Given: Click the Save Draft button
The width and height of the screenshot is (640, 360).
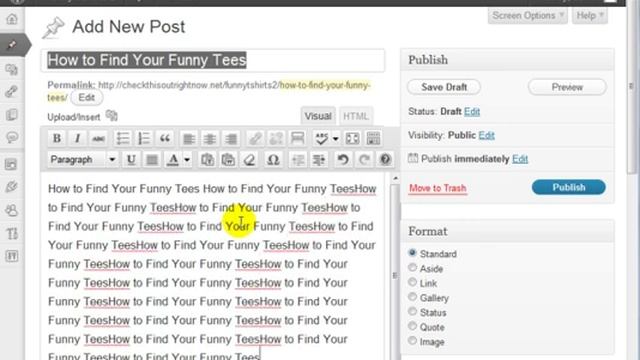Looking at the screenshot, I should [x=444, y=87].
